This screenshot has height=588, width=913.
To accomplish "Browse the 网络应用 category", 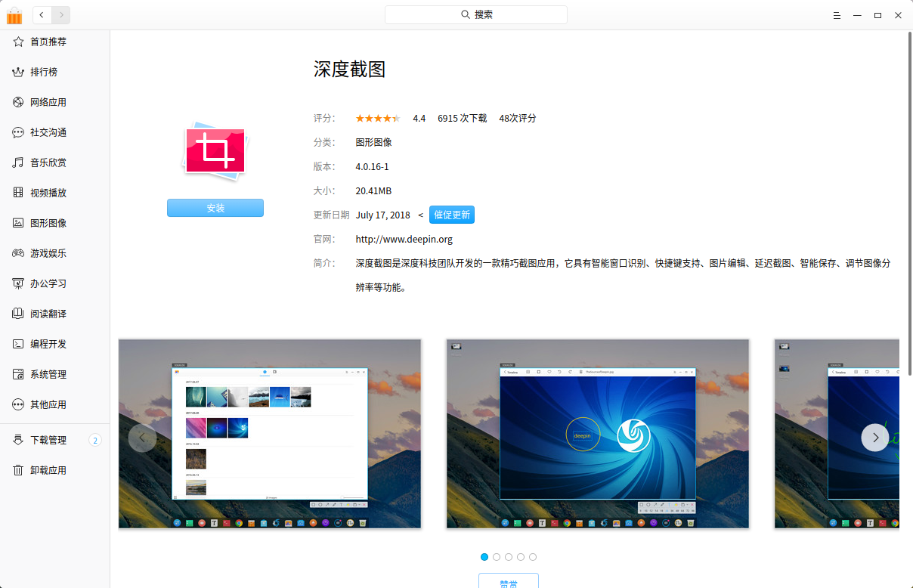I will click(48, 102).
